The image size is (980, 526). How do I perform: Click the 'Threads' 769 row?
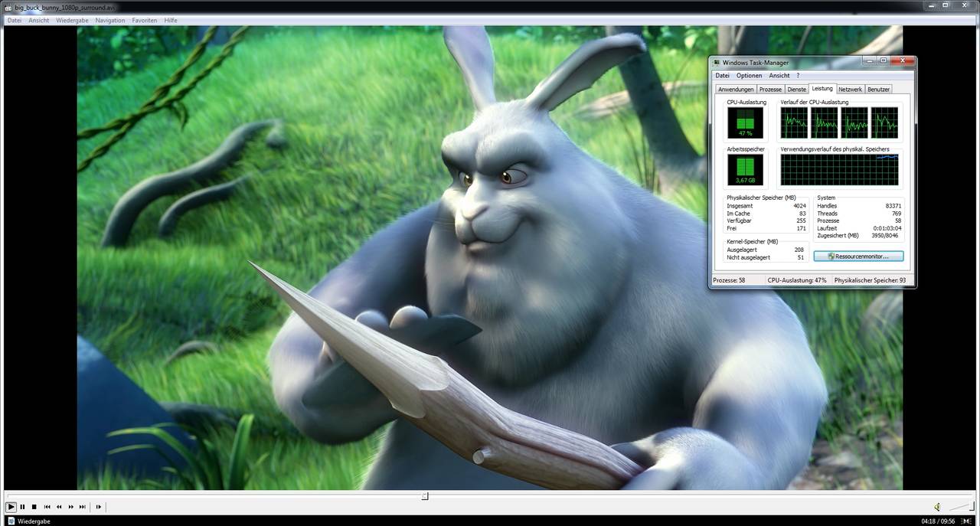click(859, 214)
